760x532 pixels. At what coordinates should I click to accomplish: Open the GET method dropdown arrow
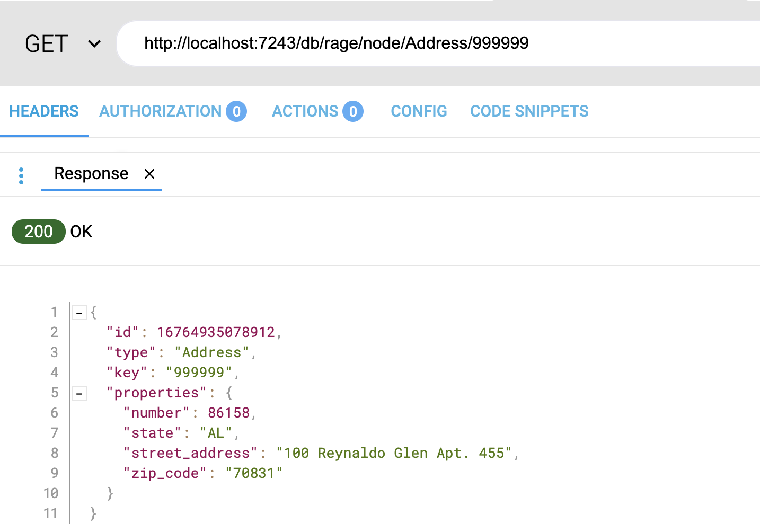(x=94, y=44)
